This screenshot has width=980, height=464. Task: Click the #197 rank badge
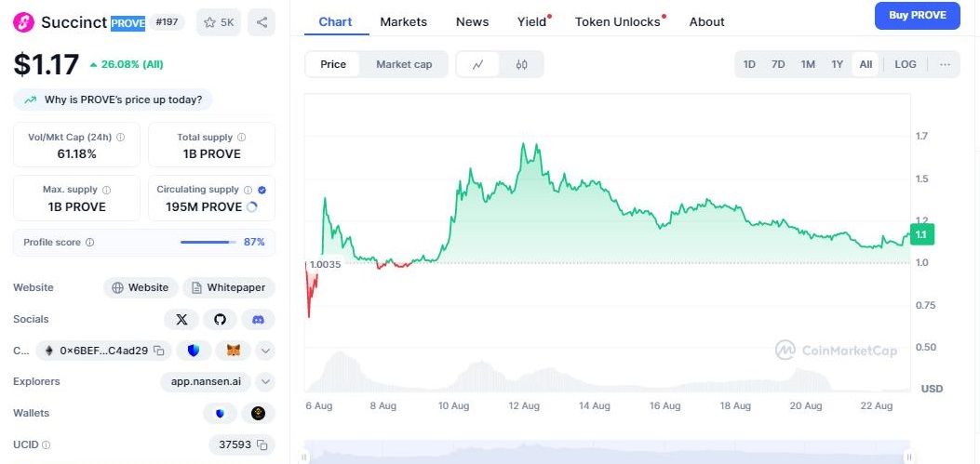[x=167, y=22]
